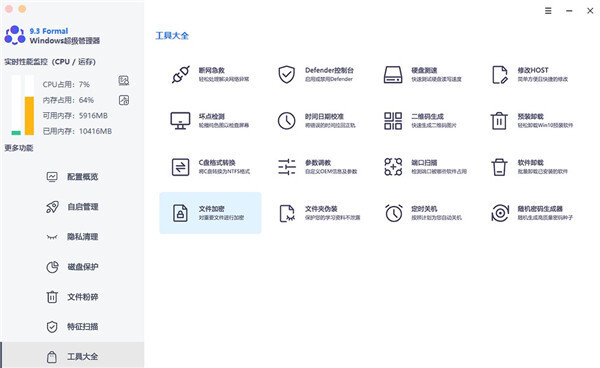Screen dimensions: 600x368
Task: Click the Defender控制台 shield icon
Action: pyautogui.click(x=286, y=75)
